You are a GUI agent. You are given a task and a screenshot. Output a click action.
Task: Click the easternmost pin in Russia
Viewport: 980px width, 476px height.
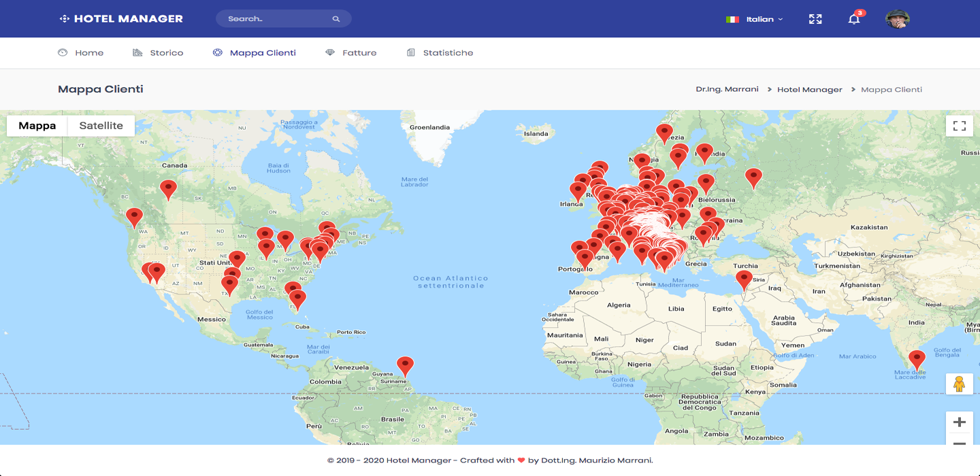point(753,178)
